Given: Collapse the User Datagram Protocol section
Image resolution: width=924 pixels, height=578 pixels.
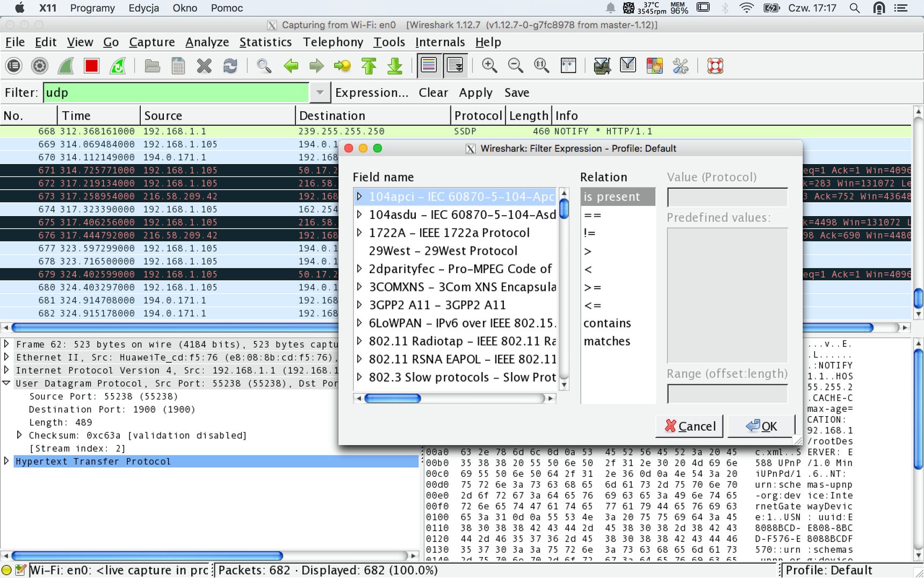Looking at the screenshot, I should pos(6,383).
